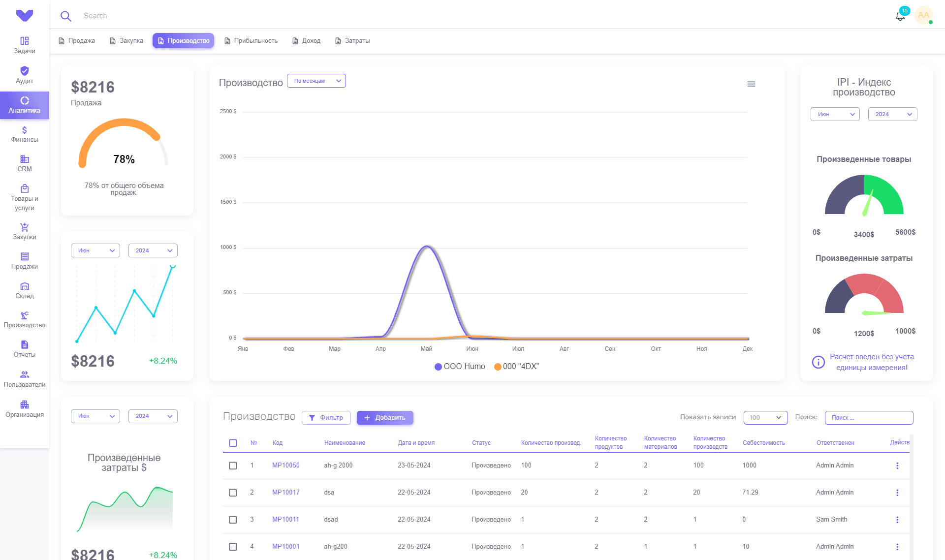The width and height of the screenshot is (945, 560).
Task: Open Задачи in the sidebar
Action: coord(25,45)
